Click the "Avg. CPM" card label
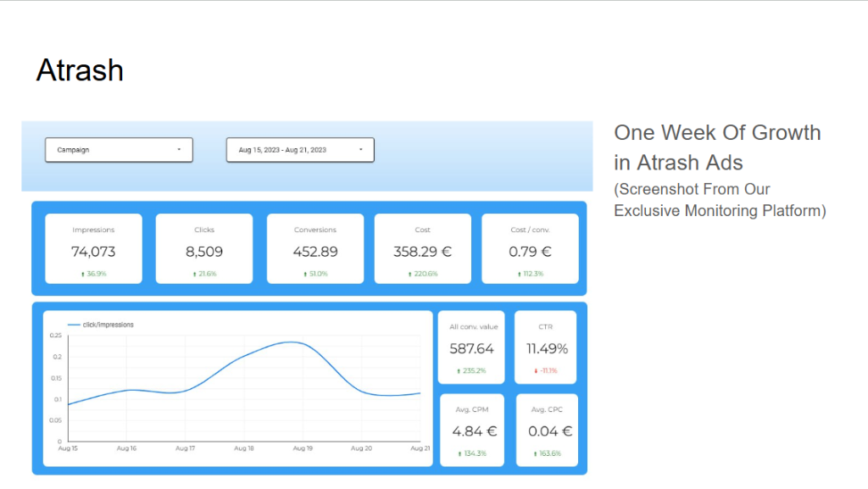This screenshot has height=489, width=868. click(x=471, y=409)
